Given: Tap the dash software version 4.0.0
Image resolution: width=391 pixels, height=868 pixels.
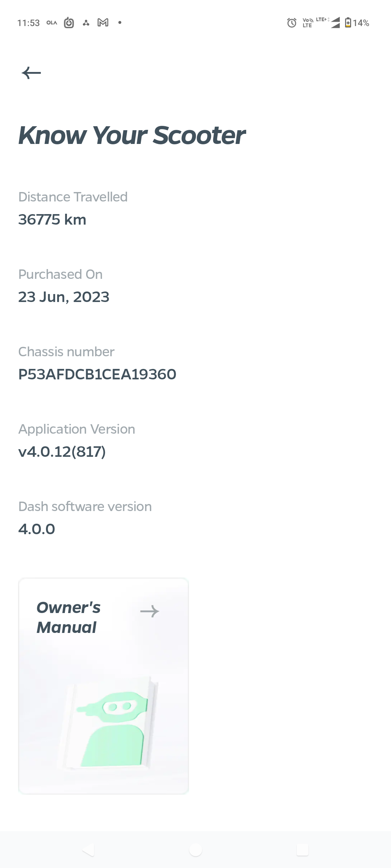Looking at the screenshot, I should [37, 529].
